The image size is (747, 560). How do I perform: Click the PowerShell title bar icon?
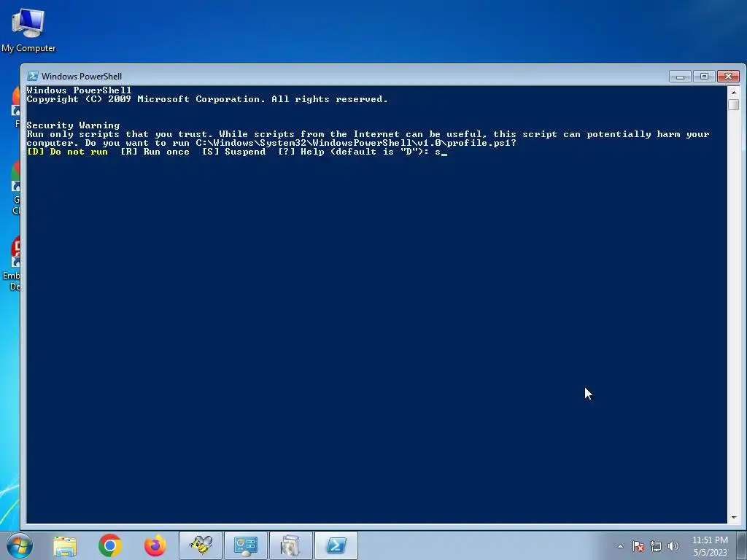click(33, 76)
